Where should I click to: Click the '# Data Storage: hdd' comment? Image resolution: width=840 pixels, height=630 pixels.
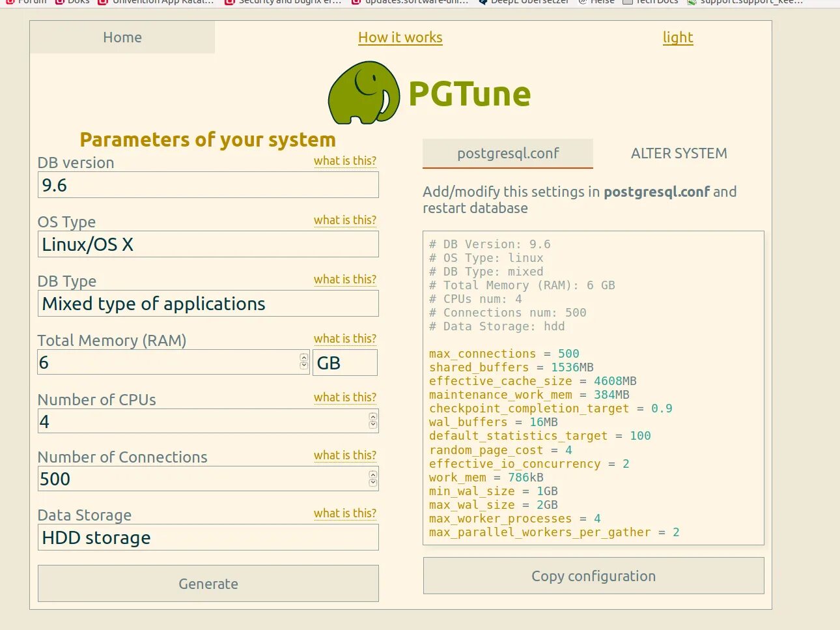[x=497, y=326]
